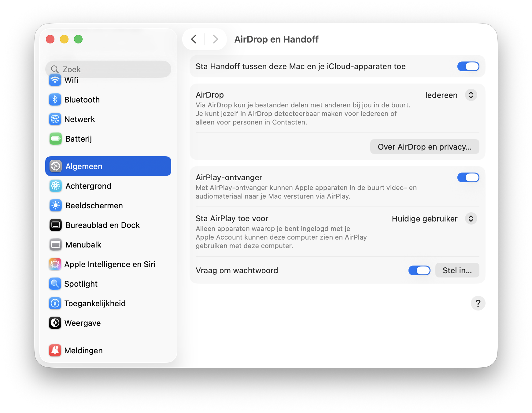Go back using the left chevron
This screenshot has height=413, width=532.
(194, 39)
